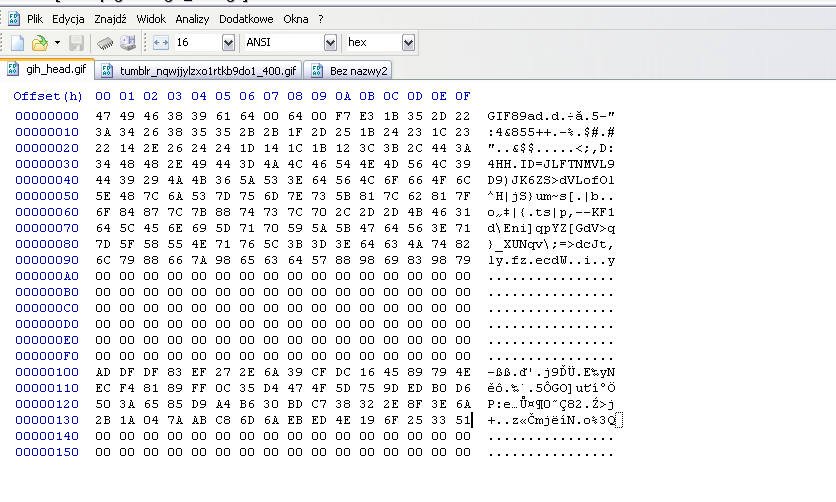The width and height of the screenshot is (836, 502).
Task: Click the bytes-per-row width icon
Action: pos(160,43)
